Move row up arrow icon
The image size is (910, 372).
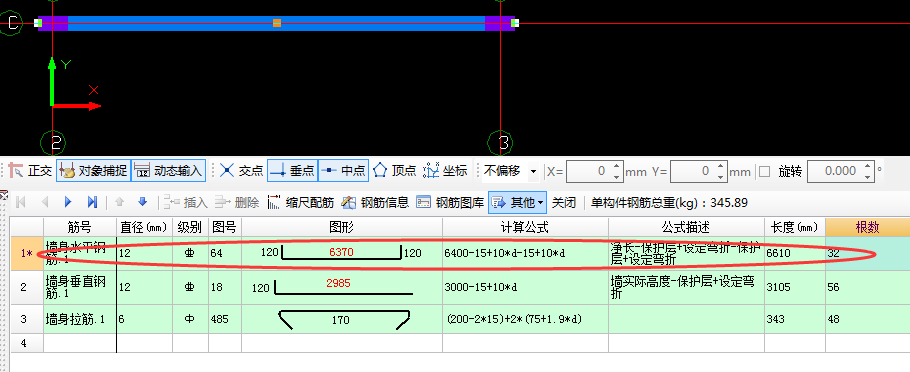point(120,202)
